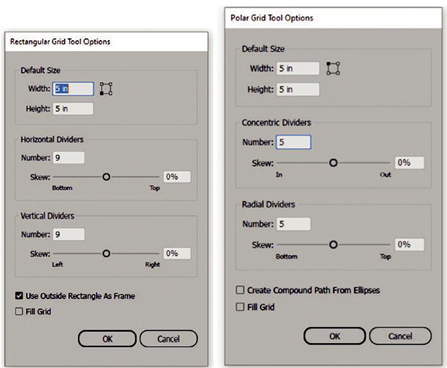Click OK in Rectangular Grid Tool Options
The image size is (447, 368).
click(x=107, y=339)
